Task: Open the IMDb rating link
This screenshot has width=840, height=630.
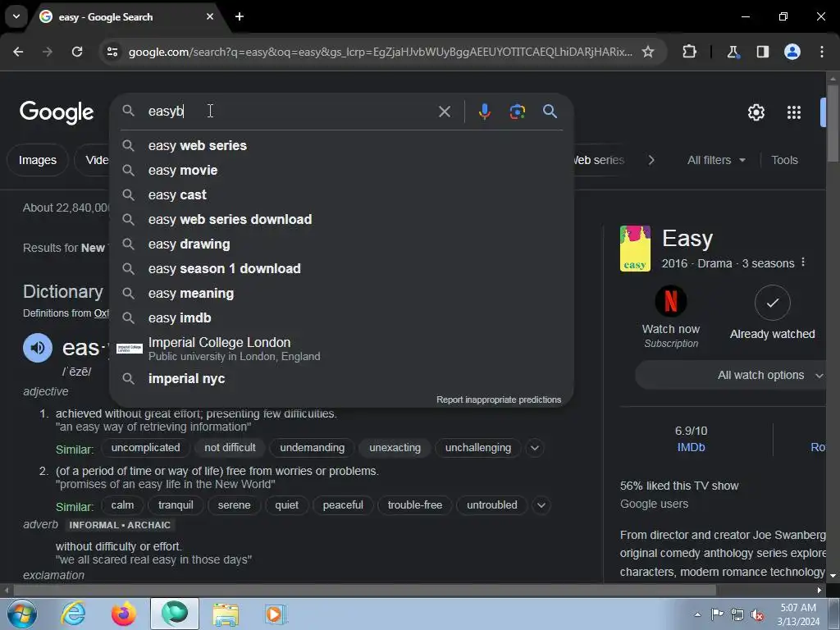Action: click(691, 447)
